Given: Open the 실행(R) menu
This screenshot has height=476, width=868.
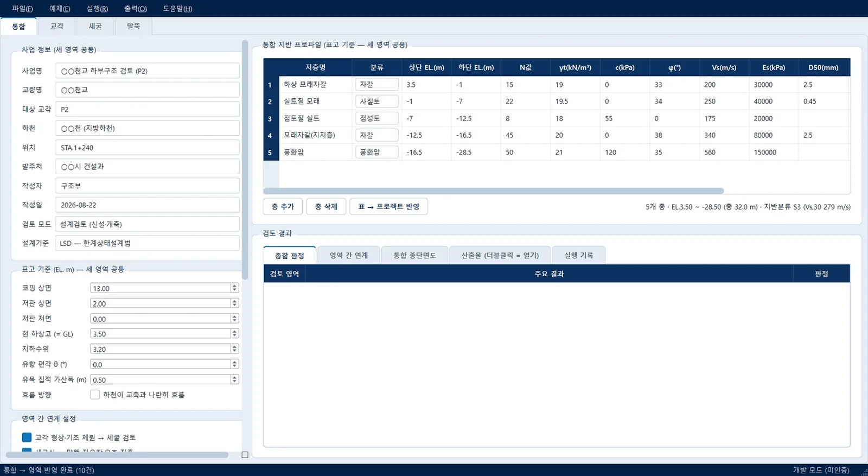Looking at the screenshot, I should pos(97,9).
